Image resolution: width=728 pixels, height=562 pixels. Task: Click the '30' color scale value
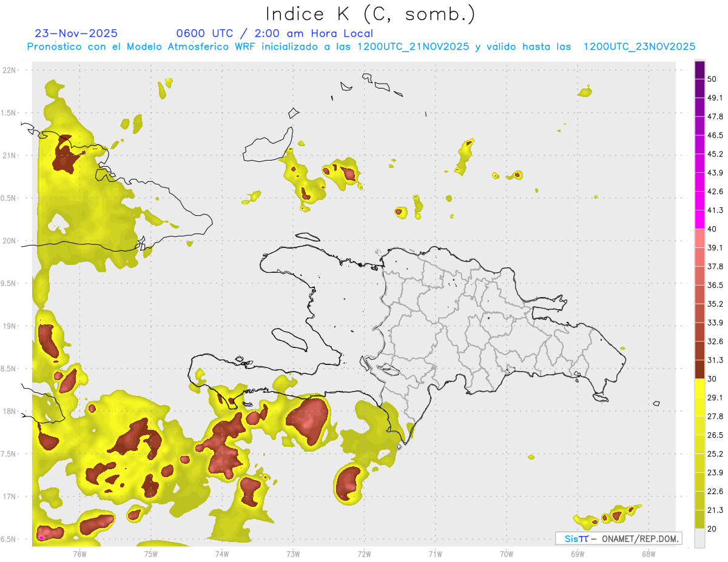tap(712, 379)
